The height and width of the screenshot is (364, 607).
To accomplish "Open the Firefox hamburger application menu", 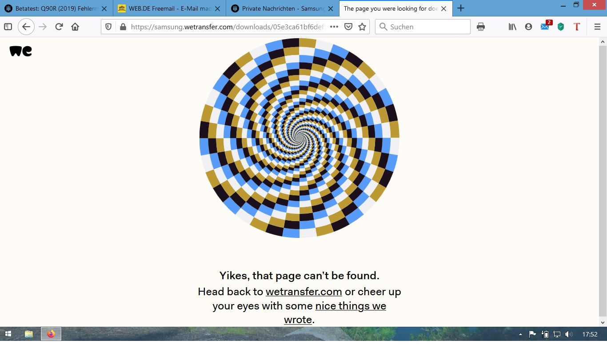I will point(597,27).
